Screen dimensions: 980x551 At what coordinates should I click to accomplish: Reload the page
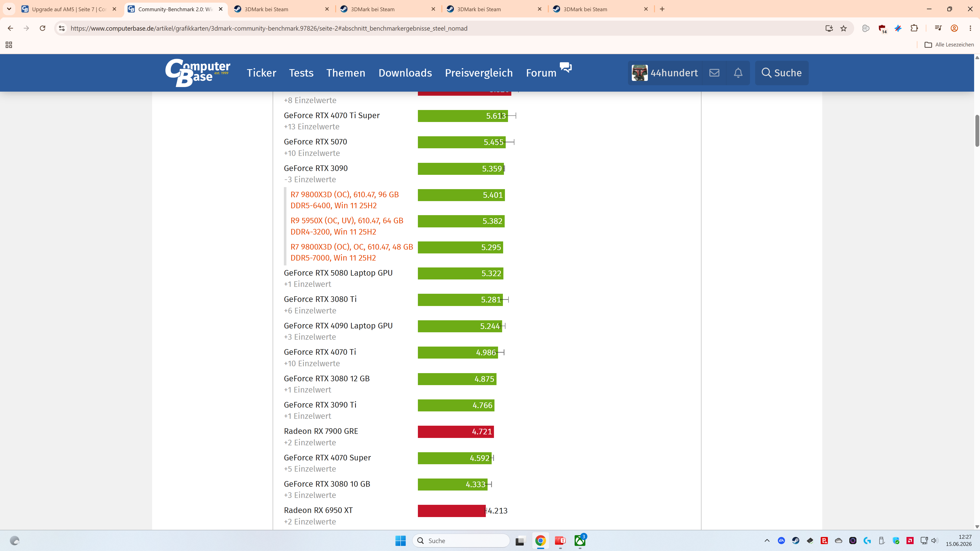coord(43,28)
